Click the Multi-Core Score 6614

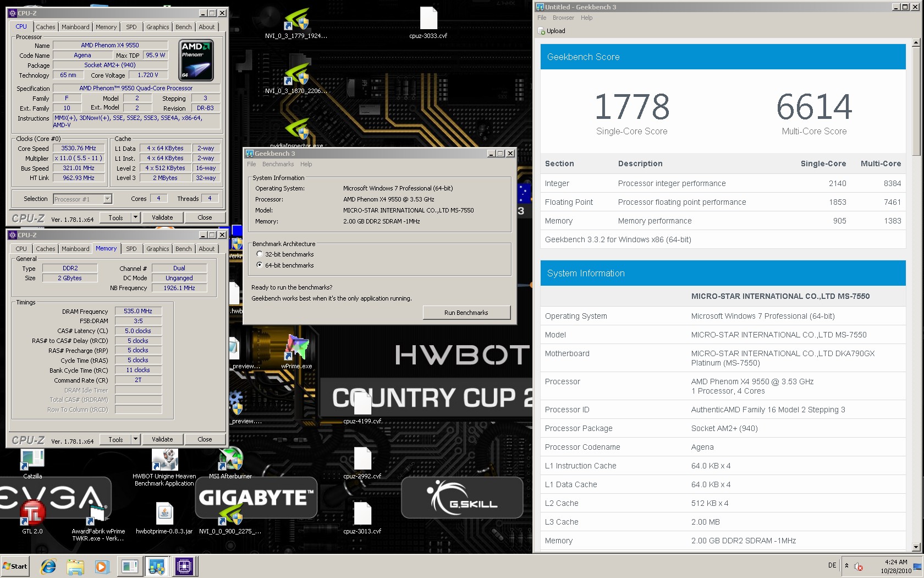pyautogui.click(x=814, y=107)
